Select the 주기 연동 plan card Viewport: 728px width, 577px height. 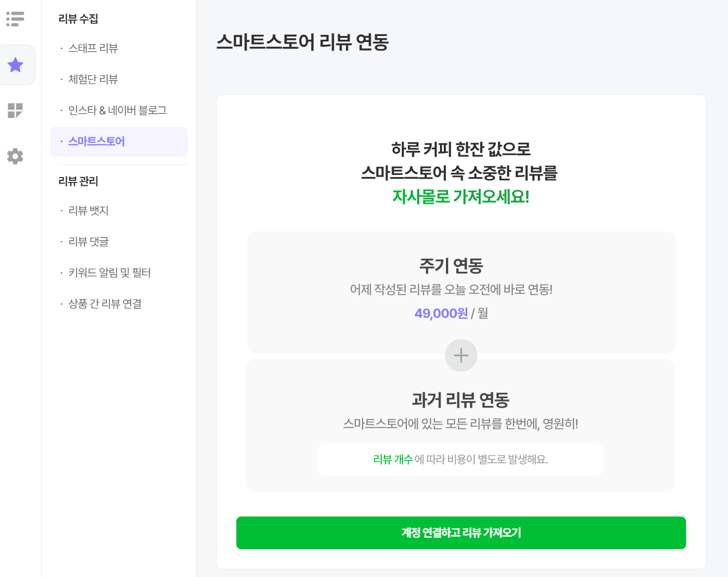coord(461,293)
